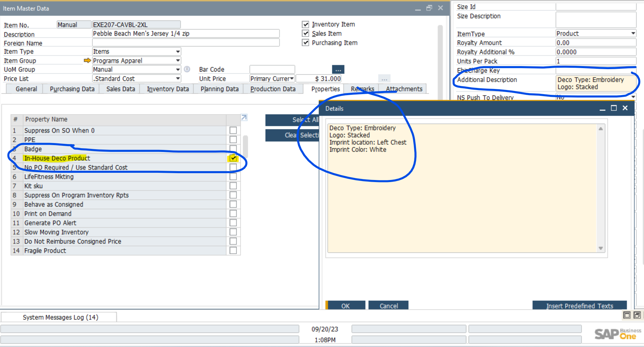The height and width of the screenshot is (347, 644).
Task: Click the Royalty Amount 0.00 field
Action: [596, 43]
